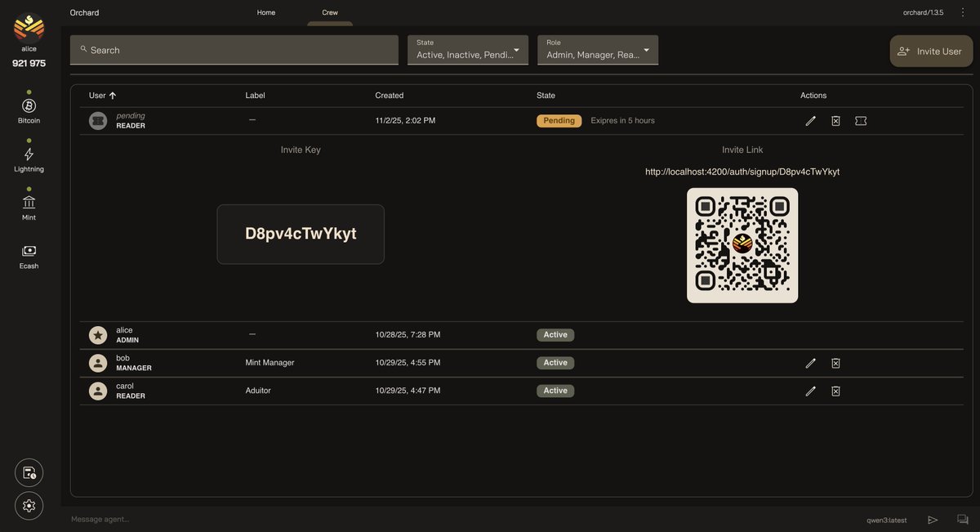The height and width of the screenshot is (532, 980).
Task: Click the 'Exipres in 5 hours' text
Action: point(623,121)
